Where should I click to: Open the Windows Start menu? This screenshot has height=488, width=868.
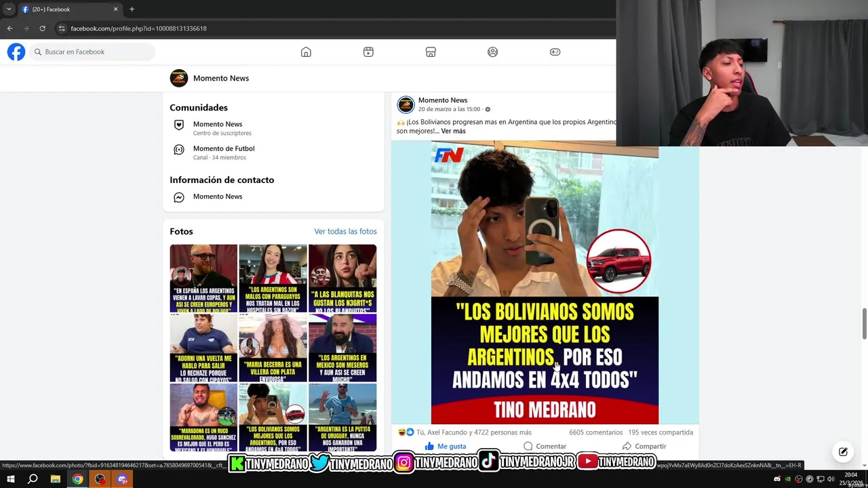[10, 479]
